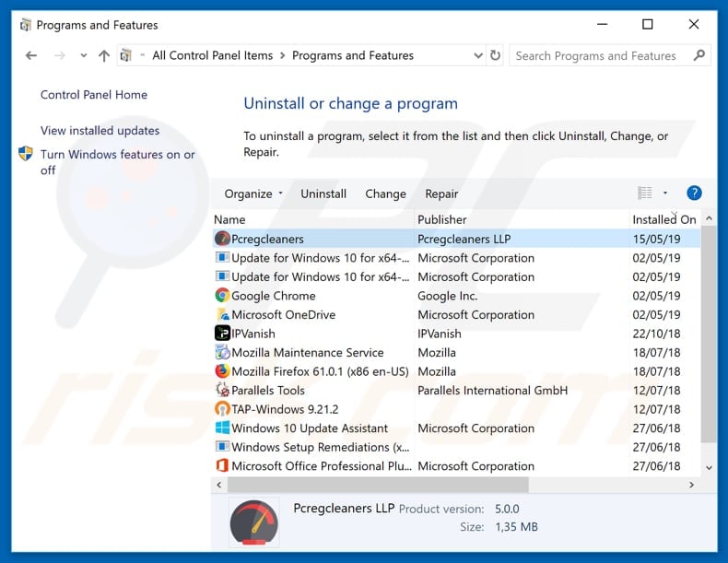Click the Microsoft OneDrive icon
The image size is (728, 563).
point(222,314)
